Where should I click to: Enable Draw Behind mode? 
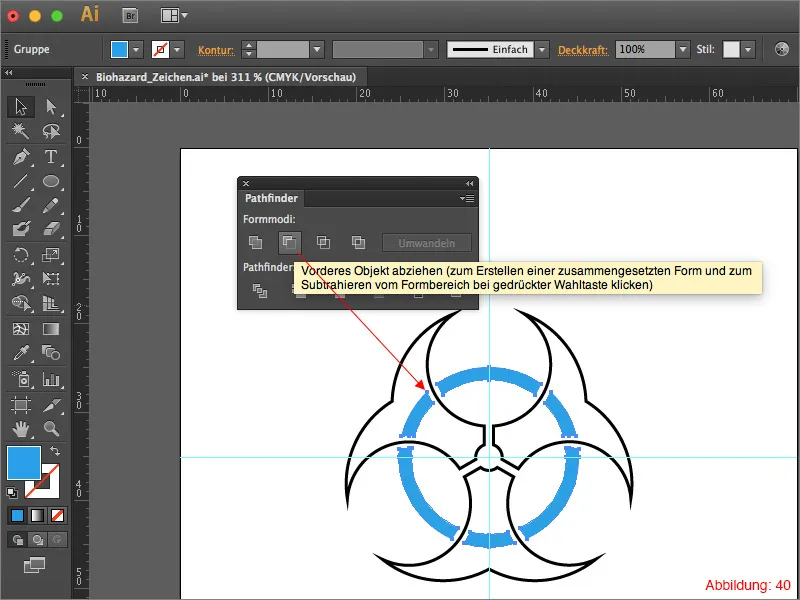click(x=38, y=540)
